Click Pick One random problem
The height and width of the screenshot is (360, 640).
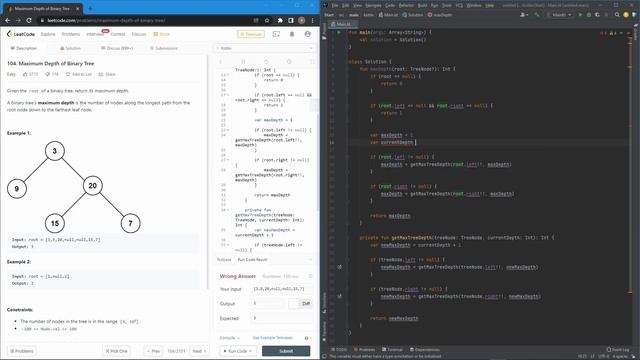pos(117,351)
